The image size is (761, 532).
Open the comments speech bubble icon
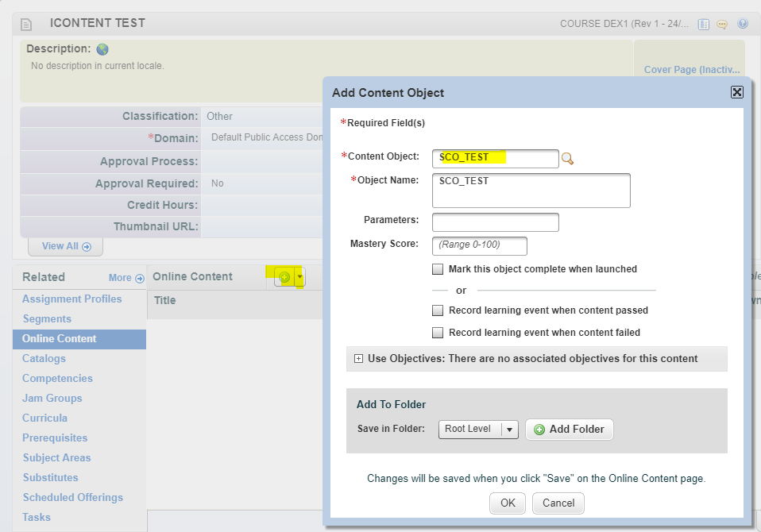[722, 24]
